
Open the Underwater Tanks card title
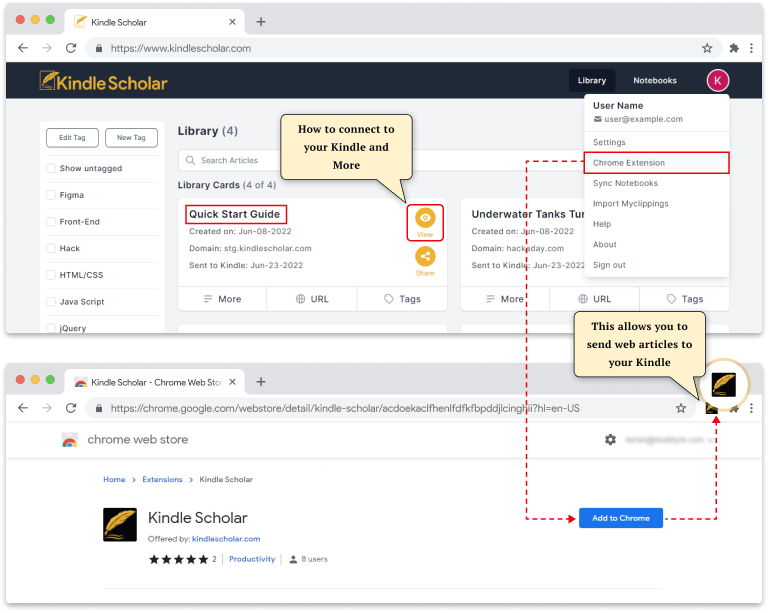click(528, 214)
